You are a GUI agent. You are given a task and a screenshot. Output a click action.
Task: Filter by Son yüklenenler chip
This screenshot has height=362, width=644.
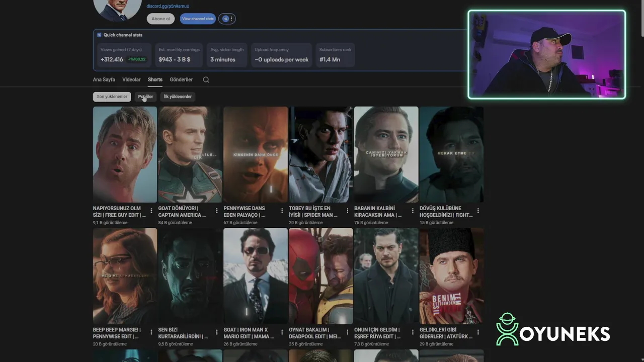[112, 97]
